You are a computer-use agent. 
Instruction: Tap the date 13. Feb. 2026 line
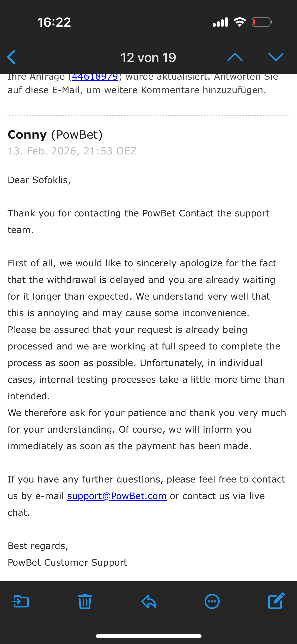(72, 151)
